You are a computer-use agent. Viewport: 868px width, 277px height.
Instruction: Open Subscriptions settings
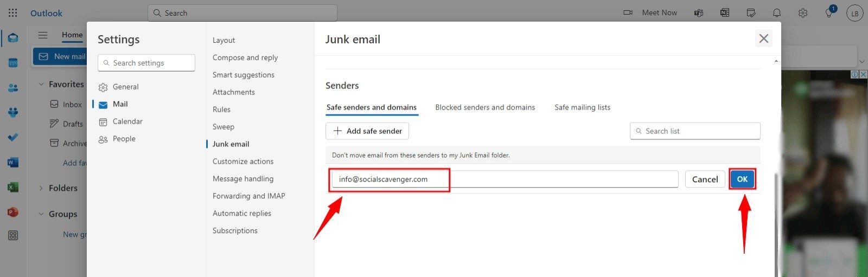[x=235, y=231]
